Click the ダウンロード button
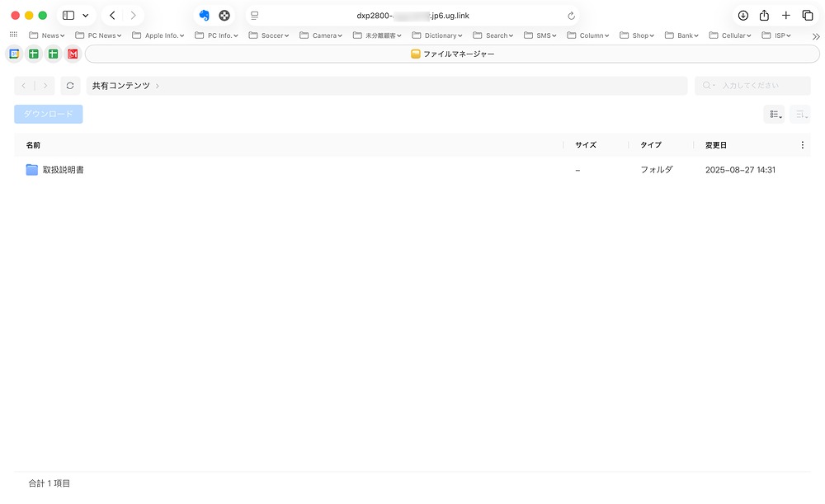The height and width of the screenshot is (504, 825). (x=49, y=115)
